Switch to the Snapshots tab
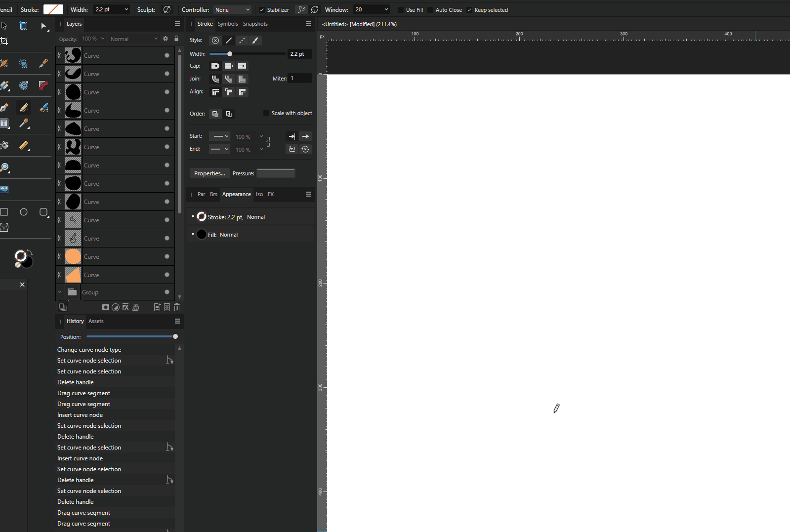Screen dimensions: 790x532 point(255,24)
